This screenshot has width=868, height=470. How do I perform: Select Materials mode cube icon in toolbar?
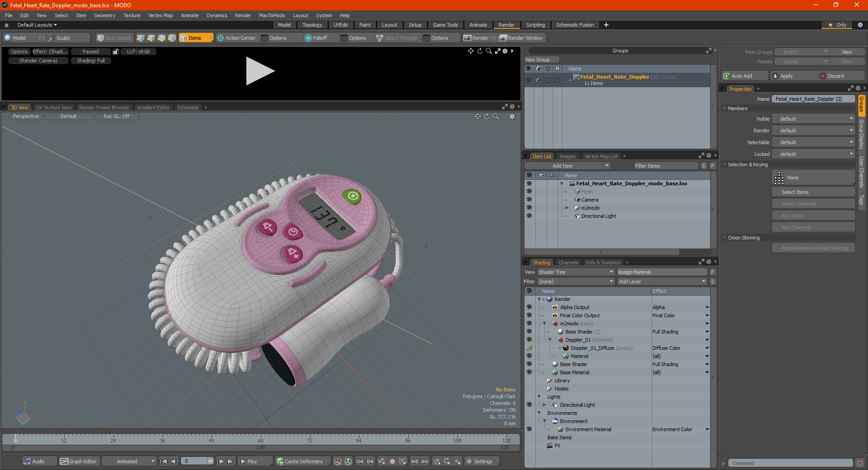pos(172,38)
